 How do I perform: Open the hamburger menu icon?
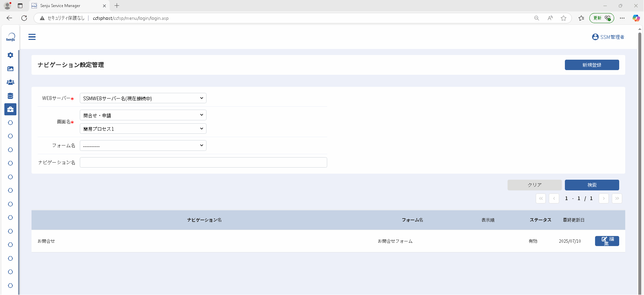(32, 37)
